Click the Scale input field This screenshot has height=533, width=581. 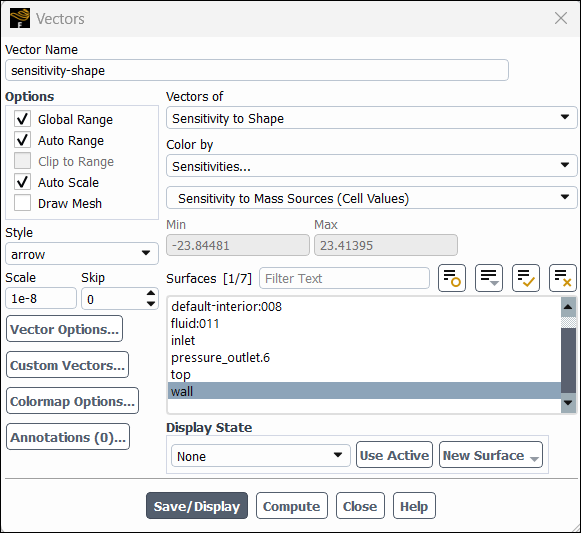coord(41,298)
